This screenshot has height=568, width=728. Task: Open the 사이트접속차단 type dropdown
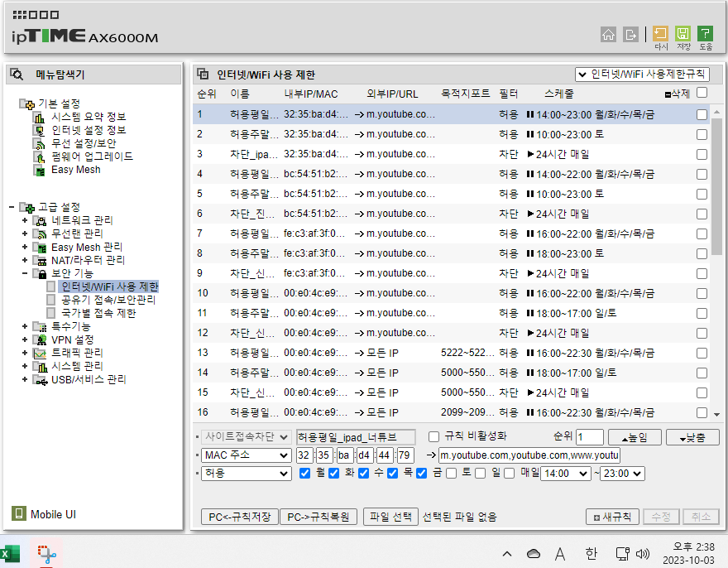tap(246, 437)
